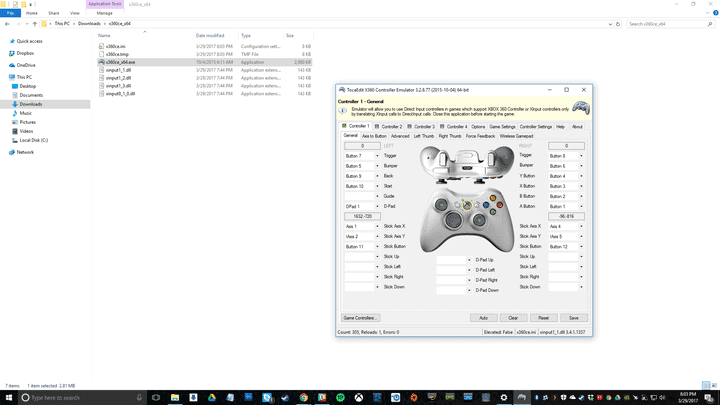This screenshot has width=720, height=405.
Task: Click the left thumbstick on the controller image
Action: (441, 205)
